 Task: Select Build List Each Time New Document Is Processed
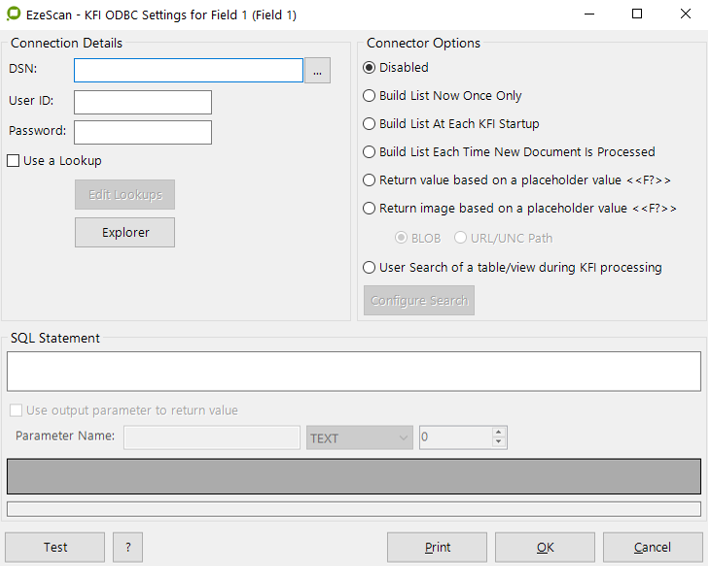pos(370,152)
